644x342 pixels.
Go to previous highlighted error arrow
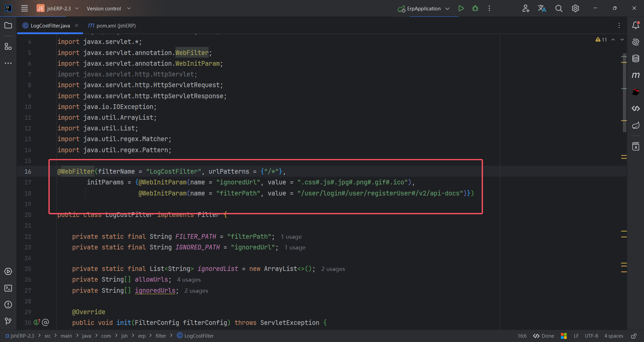click(613, 40)
